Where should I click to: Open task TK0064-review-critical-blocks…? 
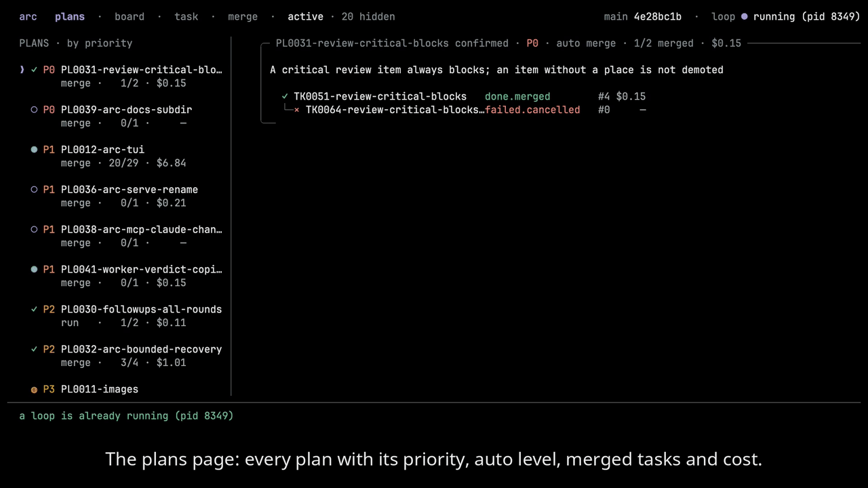coord(395,110)
